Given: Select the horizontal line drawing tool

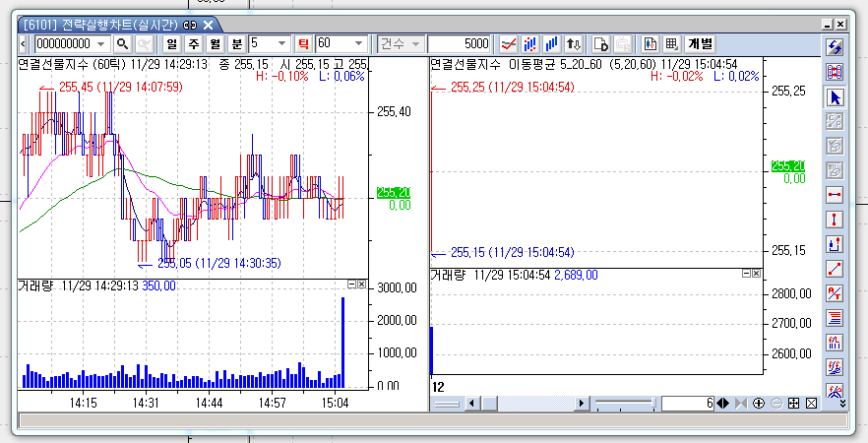Looking at the screenshot, I should click(835, 194).
